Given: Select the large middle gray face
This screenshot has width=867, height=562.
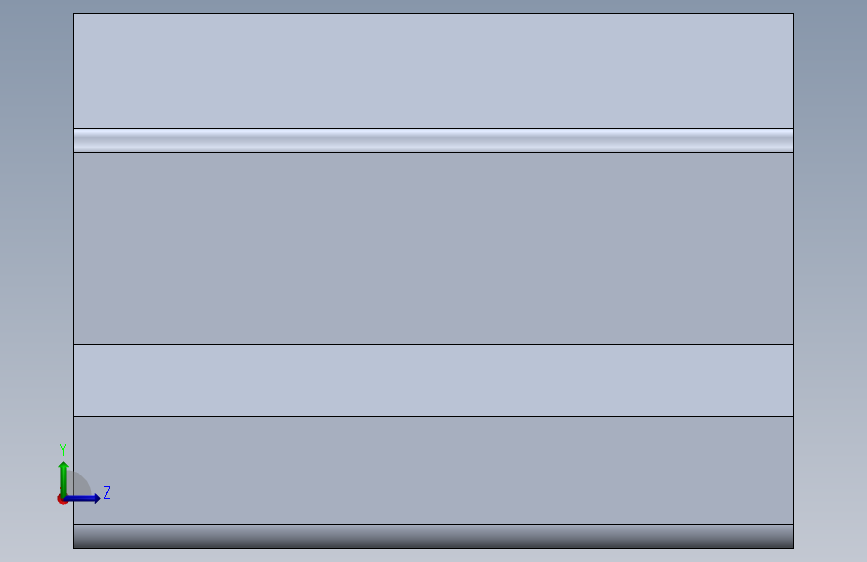Looking at the screenshot, I should point(434,248).
